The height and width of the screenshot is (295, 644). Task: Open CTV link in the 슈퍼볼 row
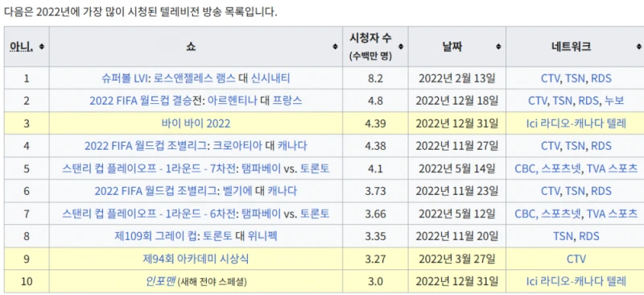click(551, 78)
